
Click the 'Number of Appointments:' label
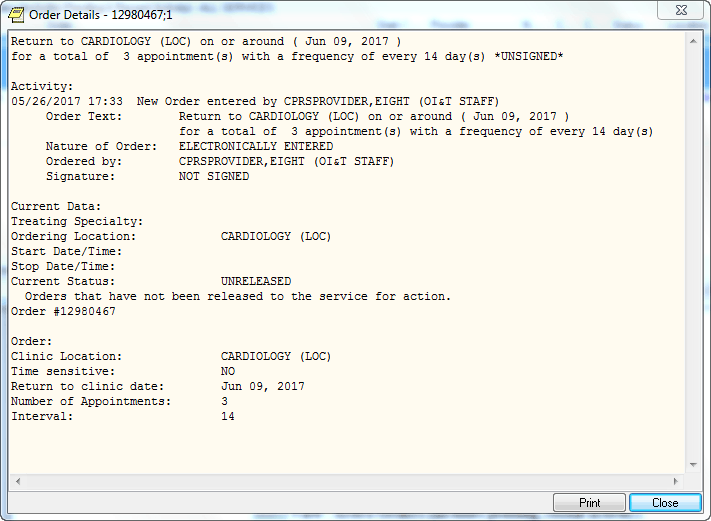coord(91,401)
